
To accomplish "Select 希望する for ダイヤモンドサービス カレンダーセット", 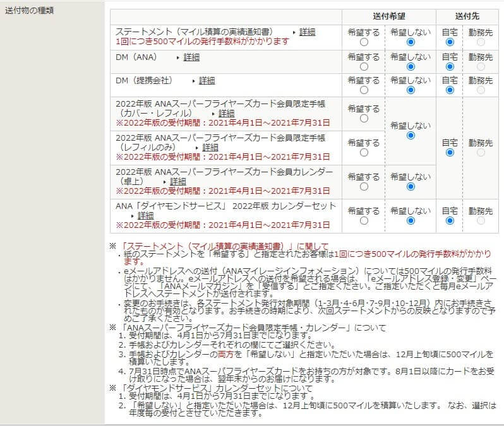I will coord(364,220).
